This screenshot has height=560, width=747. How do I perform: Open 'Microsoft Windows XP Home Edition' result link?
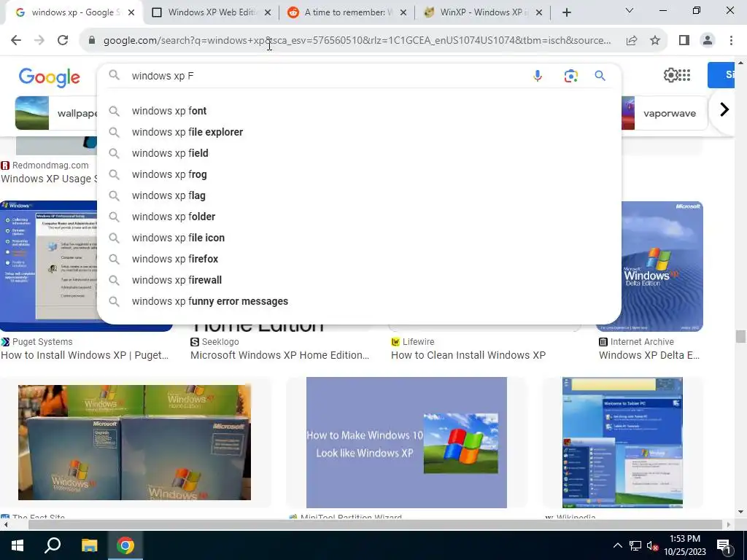[279, 355]
